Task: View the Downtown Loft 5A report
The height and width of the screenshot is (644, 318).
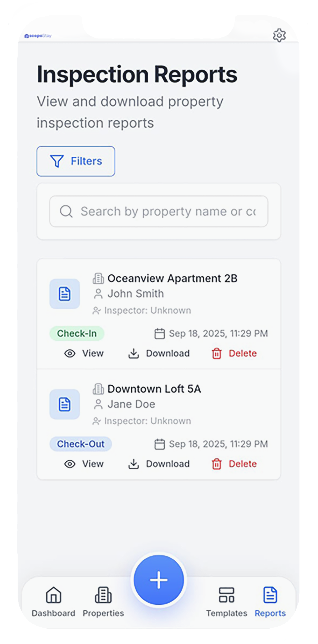Action: [x=84, y=464]
